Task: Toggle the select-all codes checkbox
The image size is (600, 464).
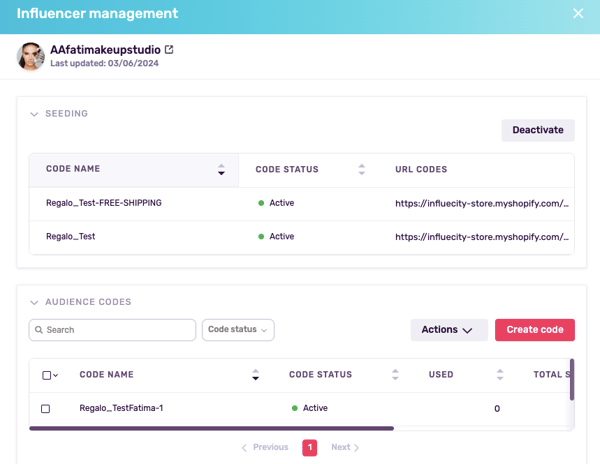Action: [x=46, y=375]
